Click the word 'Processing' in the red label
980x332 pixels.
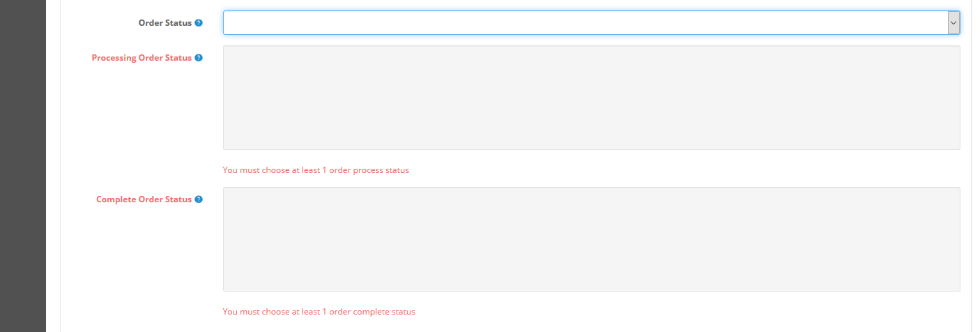pyautogui.click(x=113, y=58)
